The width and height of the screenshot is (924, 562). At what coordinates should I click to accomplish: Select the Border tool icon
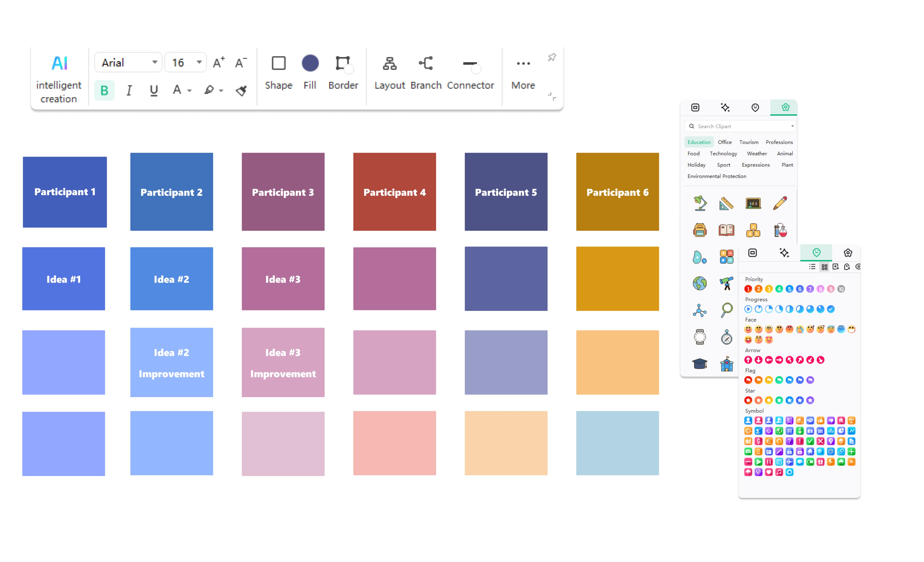[343, 64]
